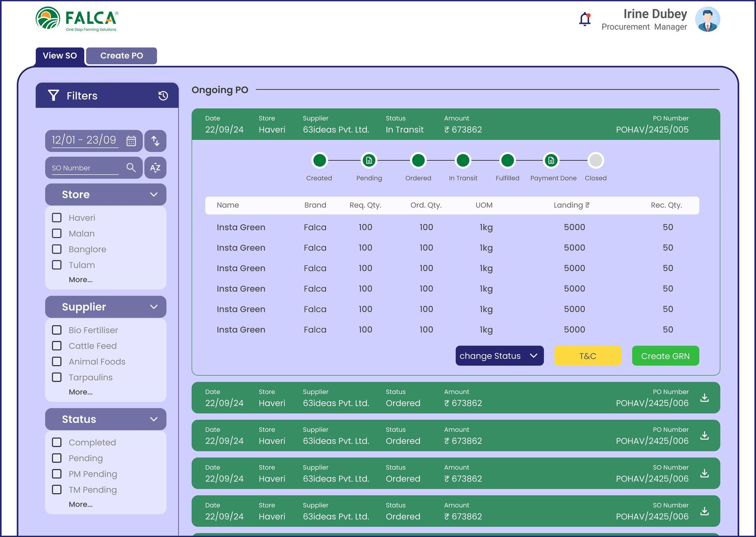This screenshot has width=756, height=537.
Task: Check the Malan store checkbox
Action: pyautogui.click(x=57, y=233)
